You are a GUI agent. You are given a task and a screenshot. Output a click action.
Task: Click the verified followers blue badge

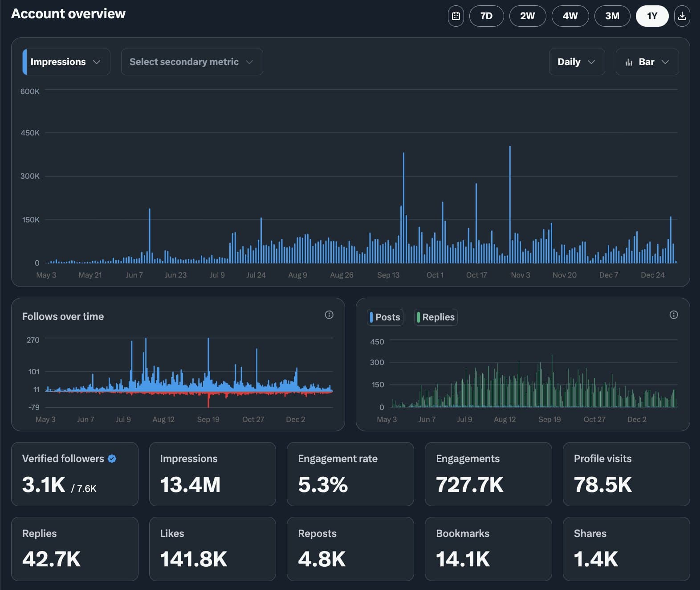pyautogui.click(x=112, y=459)
